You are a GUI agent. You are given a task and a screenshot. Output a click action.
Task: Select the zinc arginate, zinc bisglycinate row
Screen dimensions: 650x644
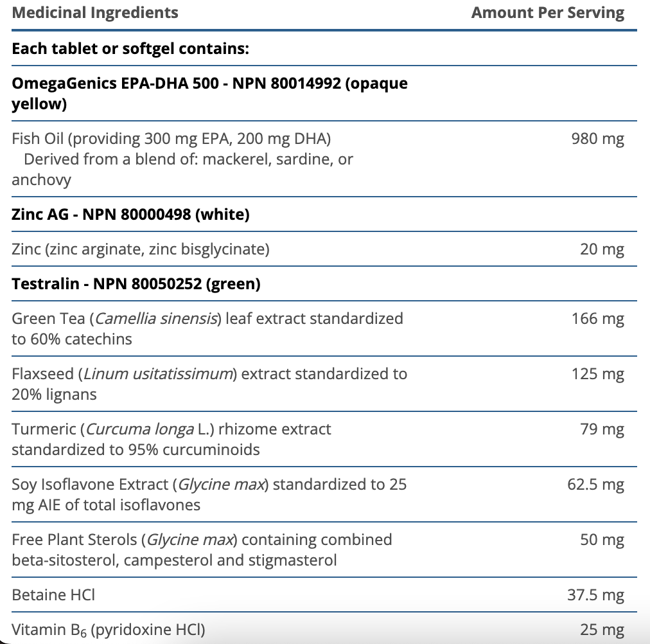[x=140, y=249]
